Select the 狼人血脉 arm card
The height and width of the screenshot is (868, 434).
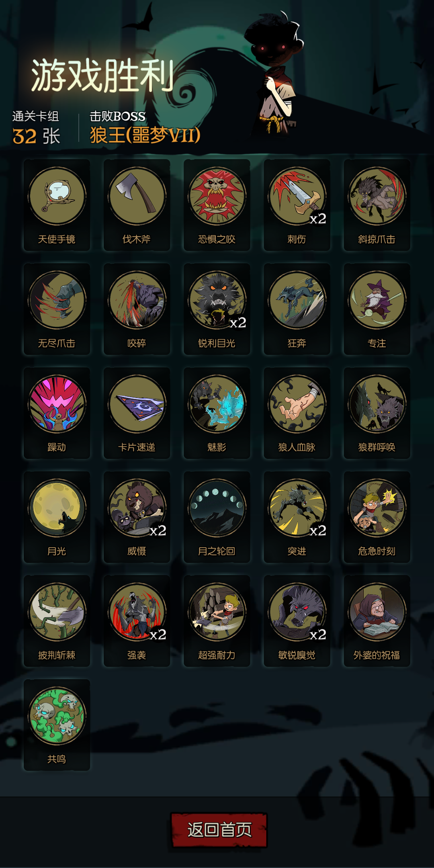coord(297,413)
